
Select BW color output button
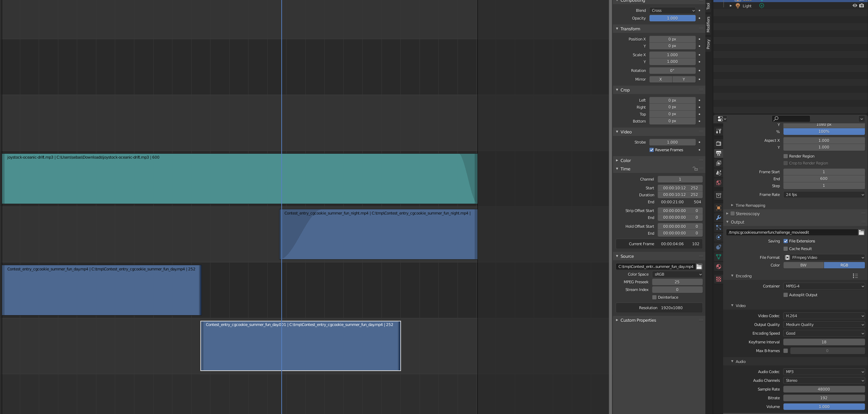(803, 265)
